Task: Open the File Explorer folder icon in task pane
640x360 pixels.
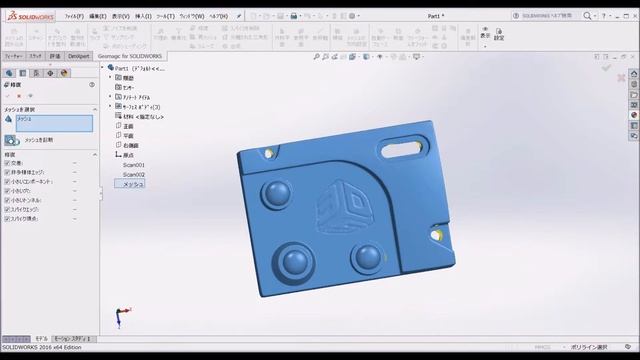Action: 634,95
